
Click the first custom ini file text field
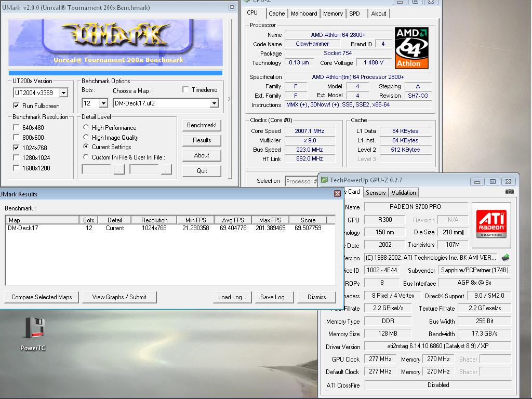point(96,169)
